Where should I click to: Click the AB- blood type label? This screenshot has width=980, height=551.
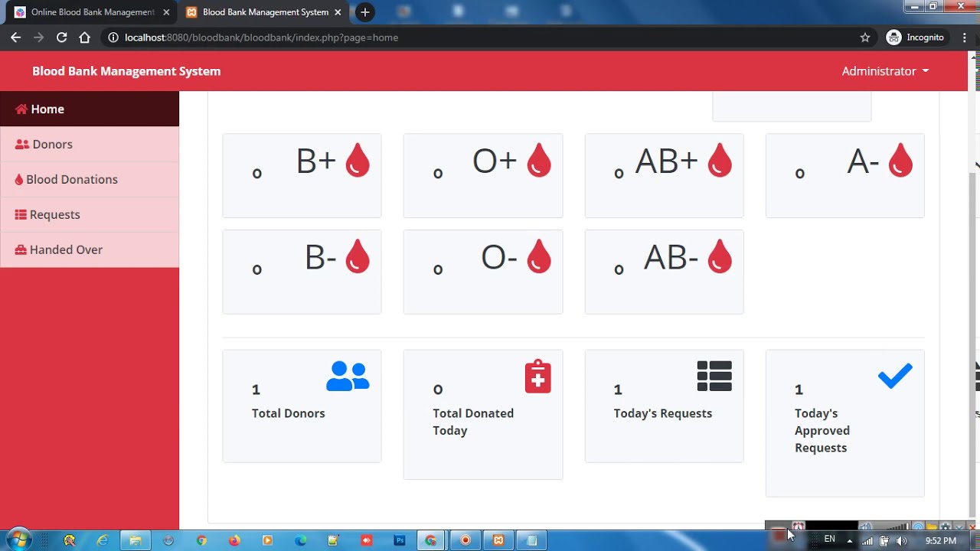[671, 258]
